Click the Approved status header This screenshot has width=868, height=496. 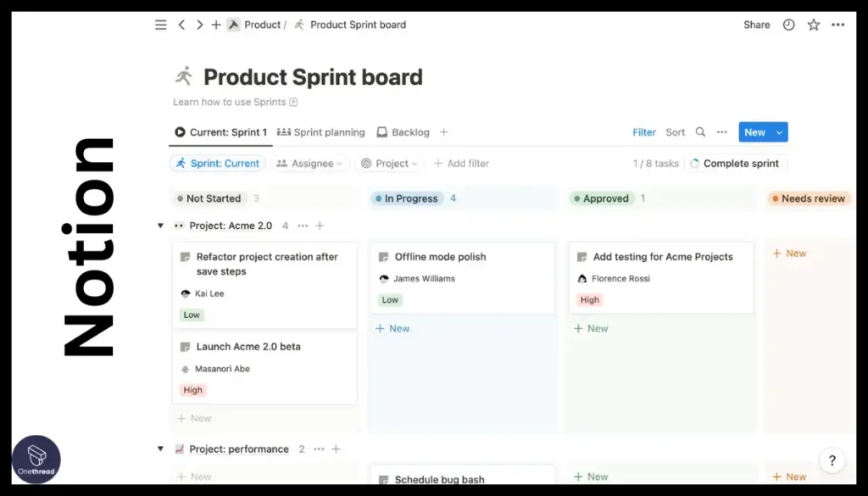click(601, 198)
